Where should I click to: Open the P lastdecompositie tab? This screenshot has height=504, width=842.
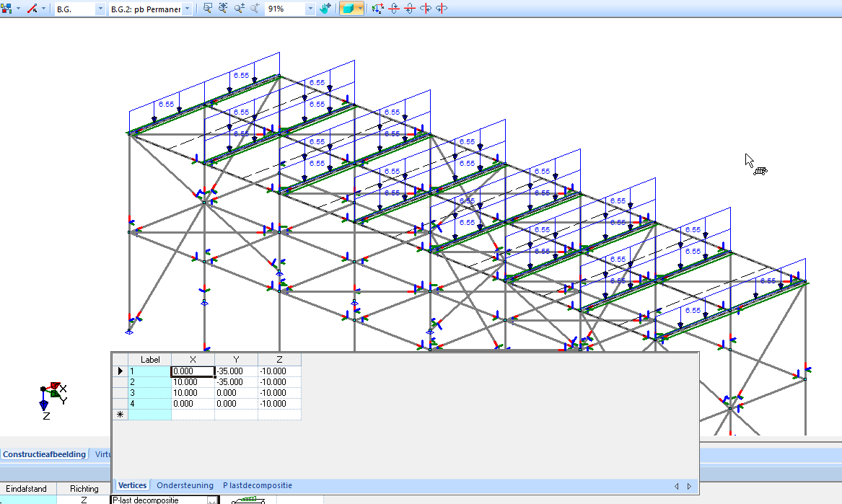click(258, 485)
